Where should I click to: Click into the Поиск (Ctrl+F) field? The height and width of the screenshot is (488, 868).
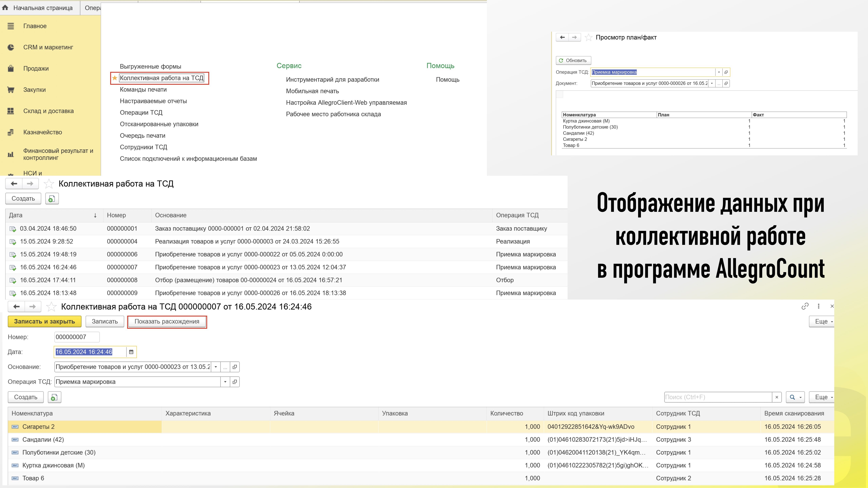click(718, 397)
